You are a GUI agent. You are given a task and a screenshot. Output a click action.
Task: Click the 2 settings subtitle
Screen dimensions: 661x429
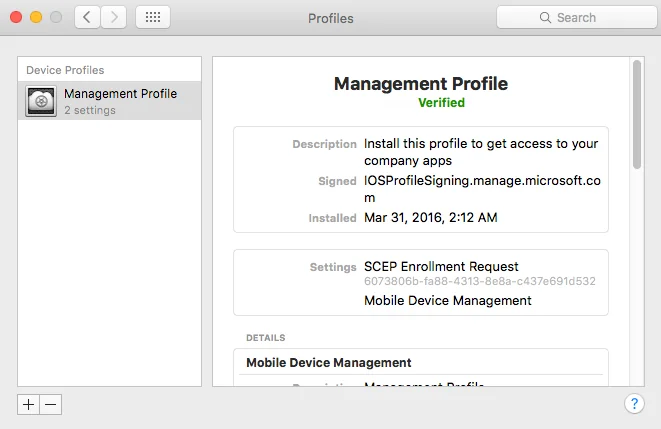(x=90, y=110)
